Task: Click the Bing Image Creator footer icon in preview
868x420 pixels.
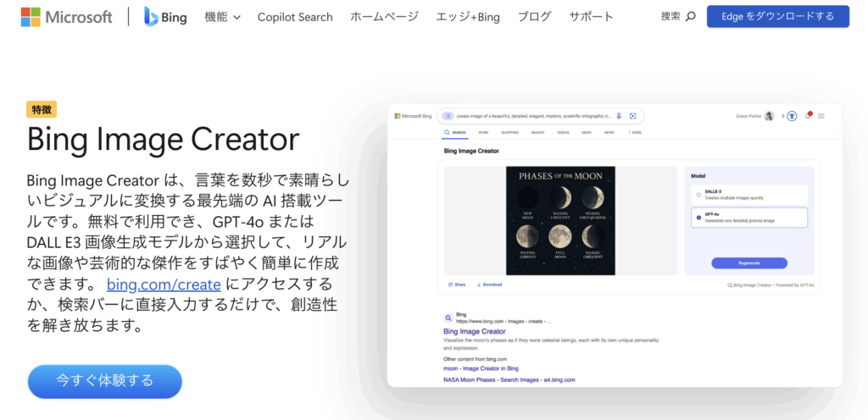Action: pyautogui.click(x=729, y=285)
